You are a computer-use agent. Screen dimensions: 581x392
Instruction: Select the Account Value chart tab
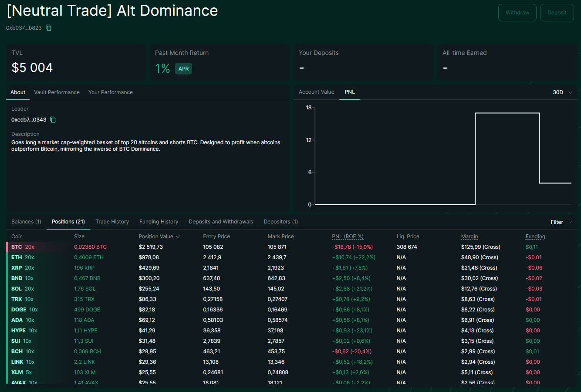click(316, 92)
